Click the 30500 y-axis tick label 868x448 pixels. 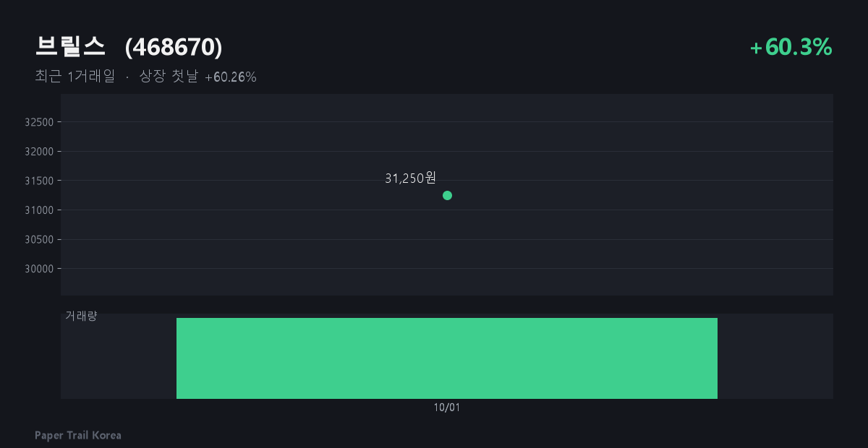point(39,240)
